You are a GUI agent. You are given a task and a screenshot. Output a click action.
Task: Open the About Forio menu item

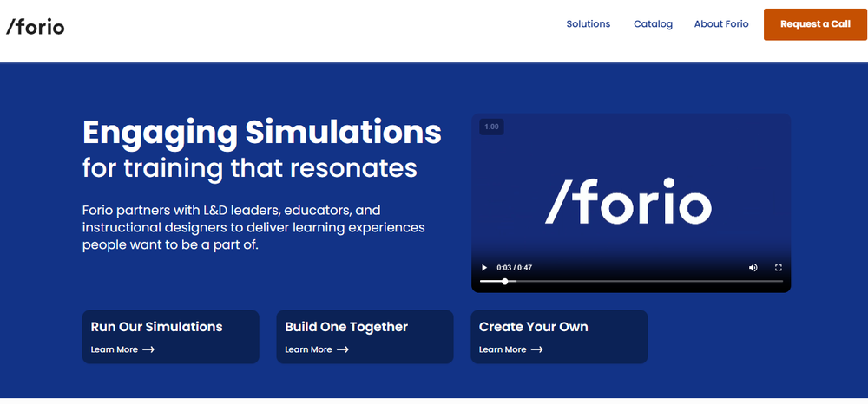[x=721, y=24]
